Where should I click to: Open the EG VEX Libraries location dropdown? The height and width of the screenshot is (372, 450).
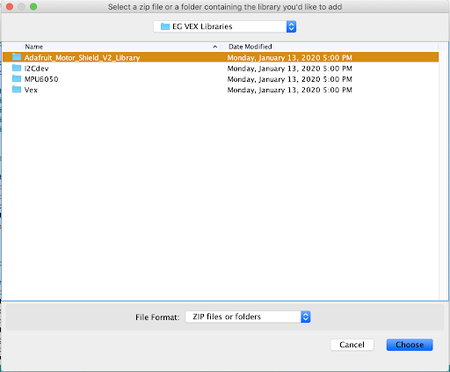(x=225, y=27)
